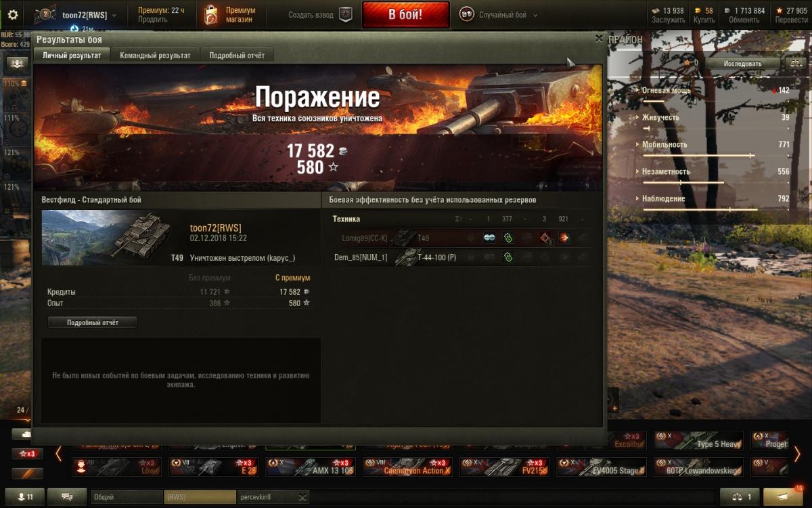Viewport: 812px width, 508px height.
Task: Switch to Командный результат tab
Action: coord(155,56)
